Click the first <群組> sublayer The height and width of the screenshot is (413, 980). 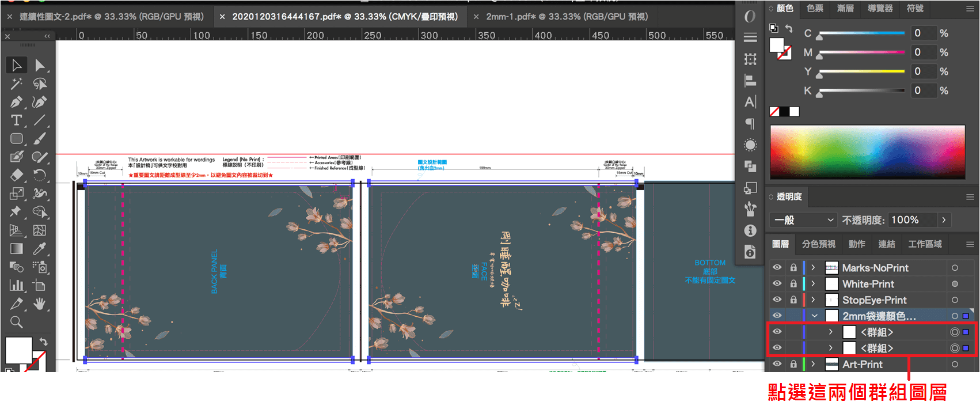[877, 332]
